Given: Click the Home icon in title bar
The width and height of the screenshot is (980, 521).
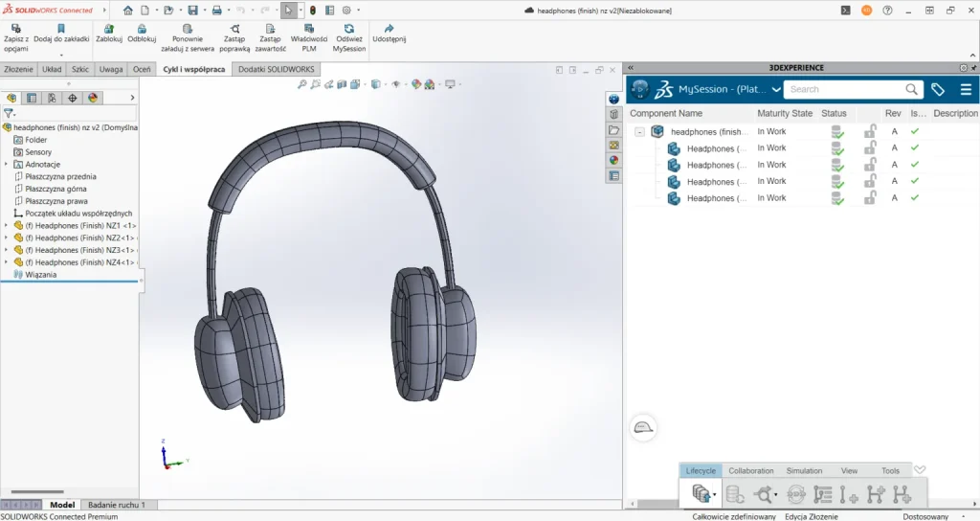Looking at the screenshot, I should point(128,10).
